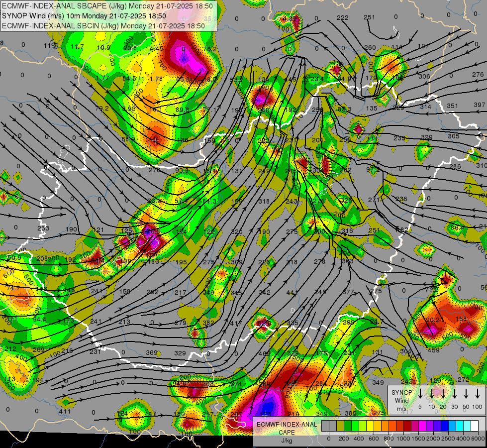Select the 30 m/s wind legend arrow
The image size is (487, 448).
click(455, 394)
